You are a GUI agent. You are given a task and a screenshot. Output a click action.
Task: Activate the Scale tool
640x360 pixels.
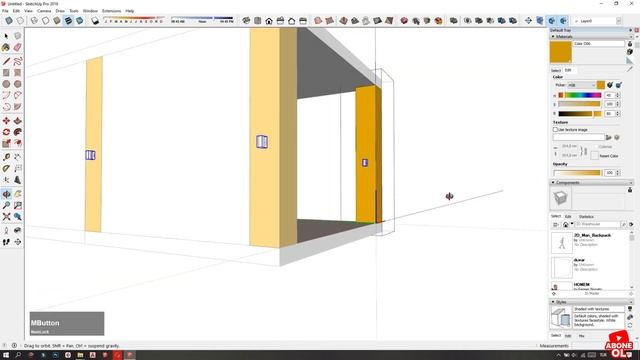click(6, 143)
